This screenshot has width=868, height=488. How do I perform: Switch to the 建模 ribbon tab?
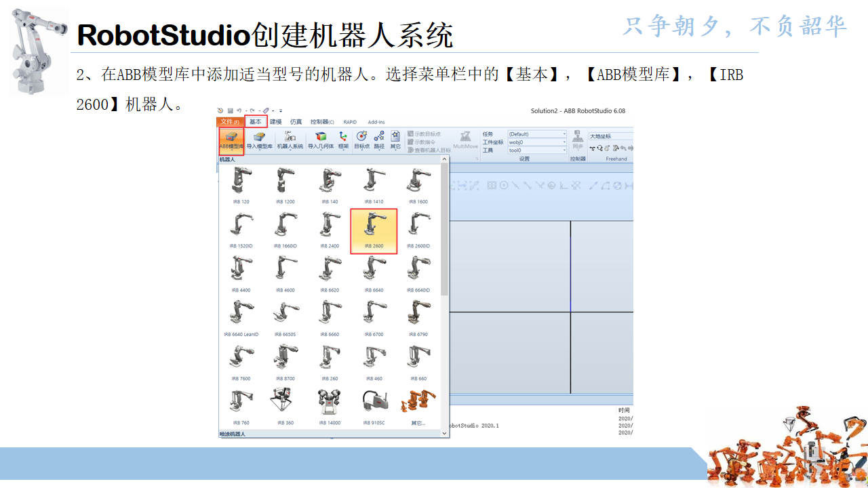point(275,122)
